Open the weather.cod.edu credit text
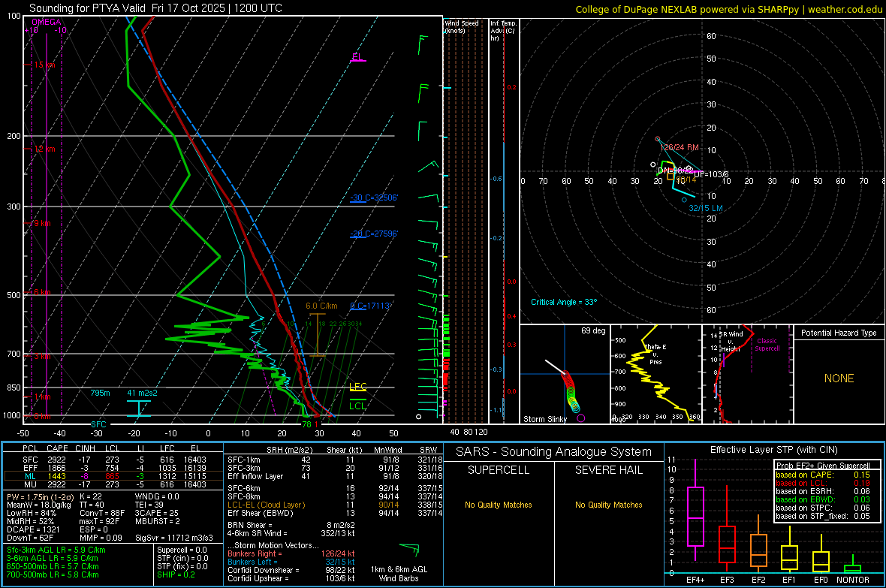The height and width of the screenshot is (588, 886). [x=844, y=9]
